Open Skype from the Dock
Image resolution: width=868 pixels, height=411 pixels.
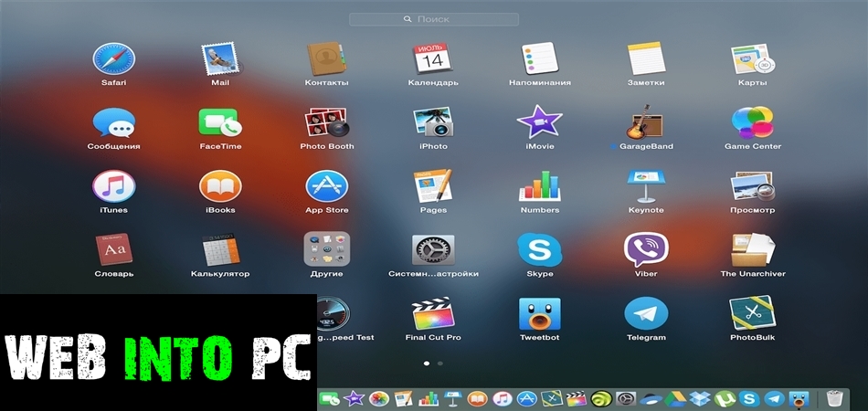(x=749, y=398)
